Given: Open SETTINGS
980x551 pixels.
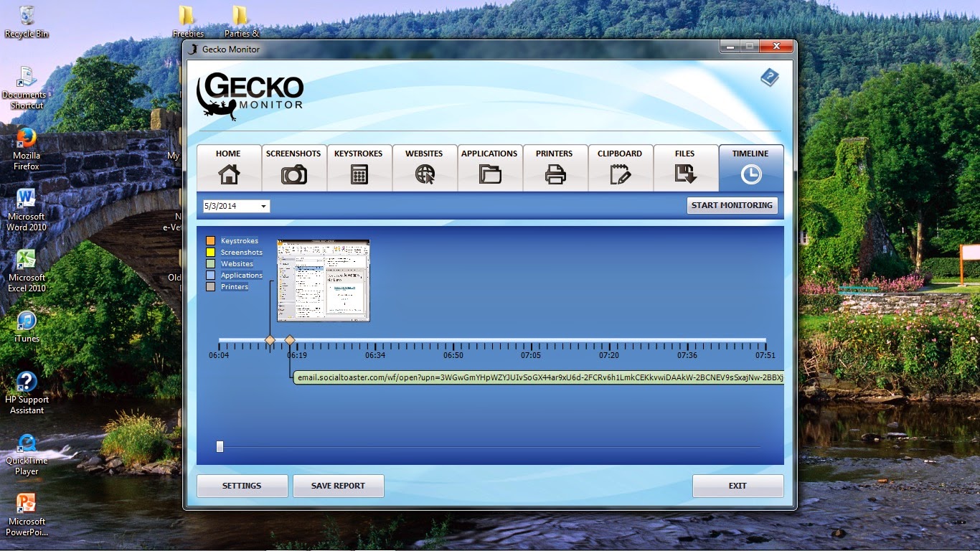Looking at the screenshot, I should (242, 486).
